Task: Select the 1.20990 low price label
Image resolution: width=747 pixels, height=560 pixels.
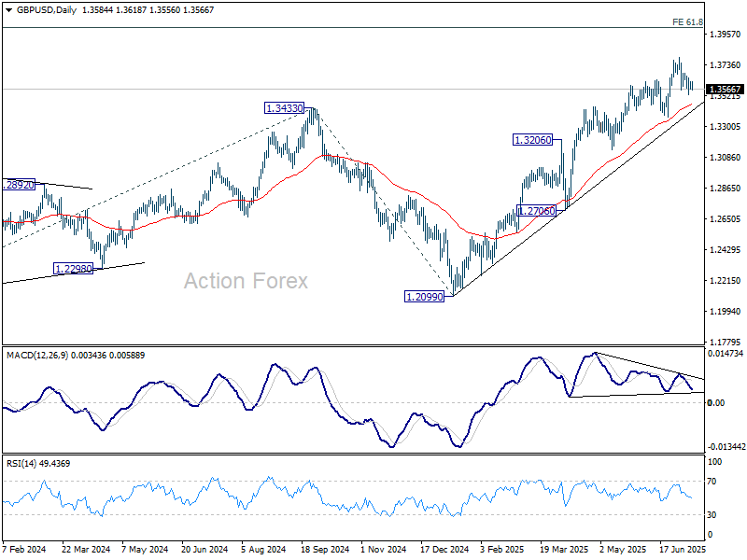Action: [x=424, y=296]
